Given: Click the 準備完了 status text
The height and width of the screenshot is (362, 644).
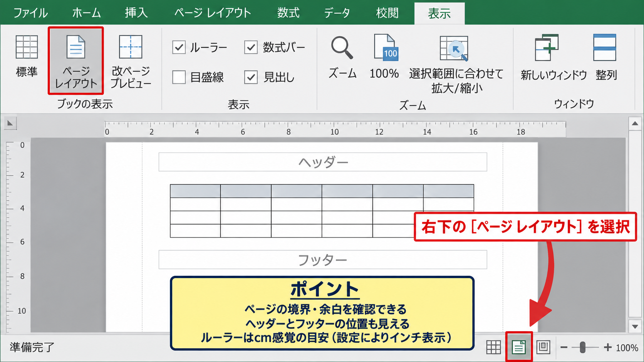Looking at the screenshot, I should coord(32,347).
